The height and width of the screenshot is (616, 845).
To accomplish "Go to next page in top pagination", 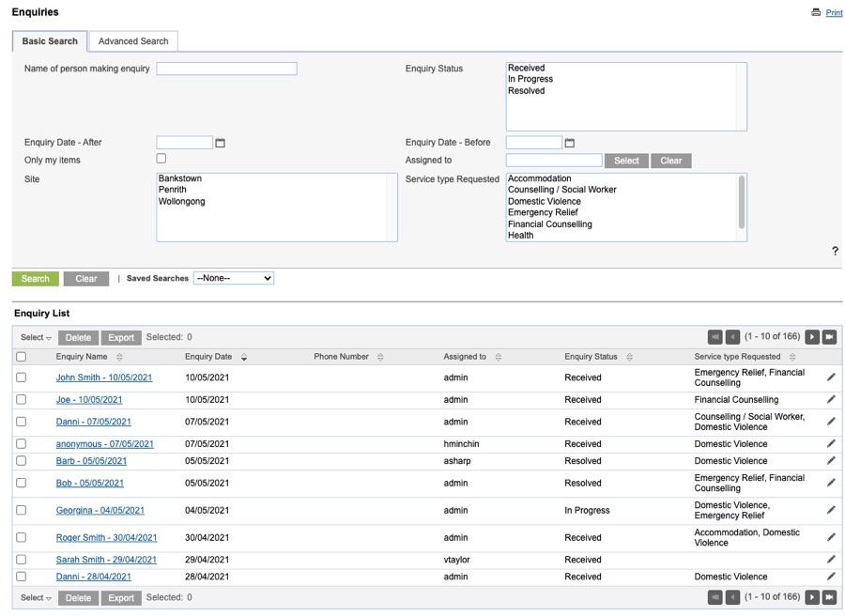I will tap(812, 337).
